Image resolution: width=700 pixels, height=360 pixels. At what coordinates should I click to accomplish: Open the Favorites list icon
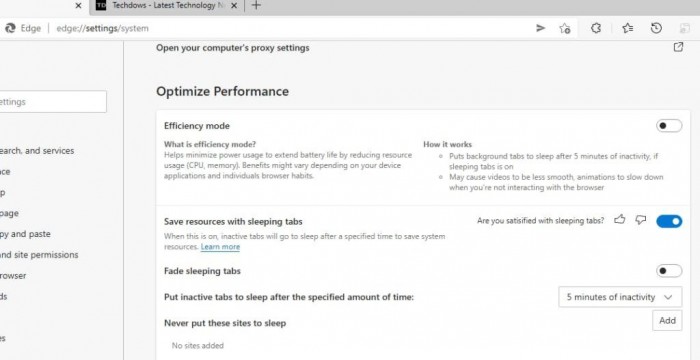pos(628,28)
